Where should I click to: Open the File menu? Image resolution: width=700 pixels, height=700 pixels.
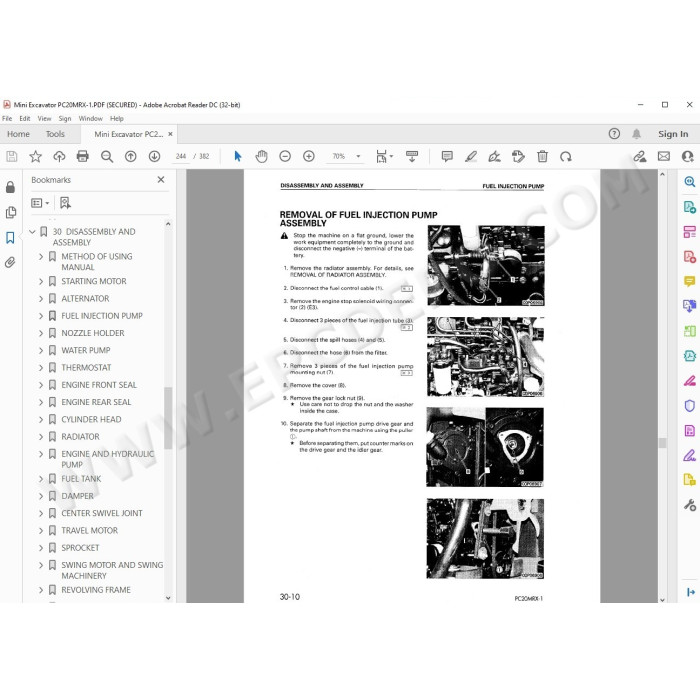[x=7, y=119]
